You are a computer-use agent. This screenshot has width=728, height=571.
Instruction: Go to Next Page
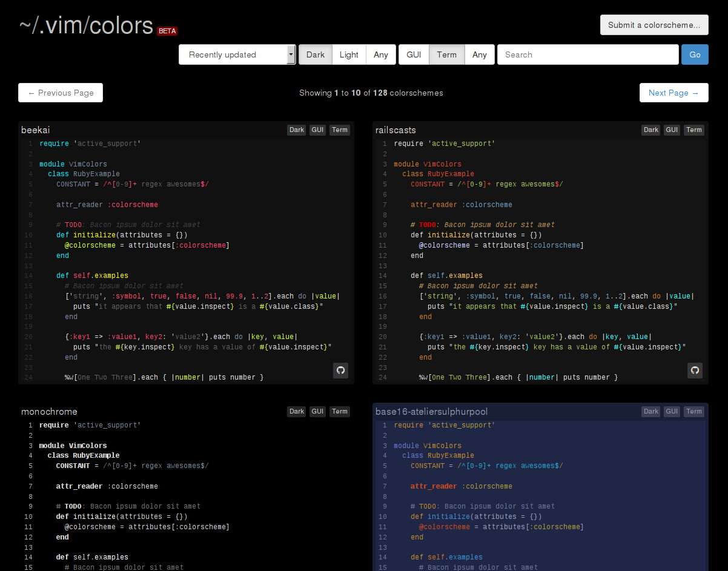(x=674, y=93)
